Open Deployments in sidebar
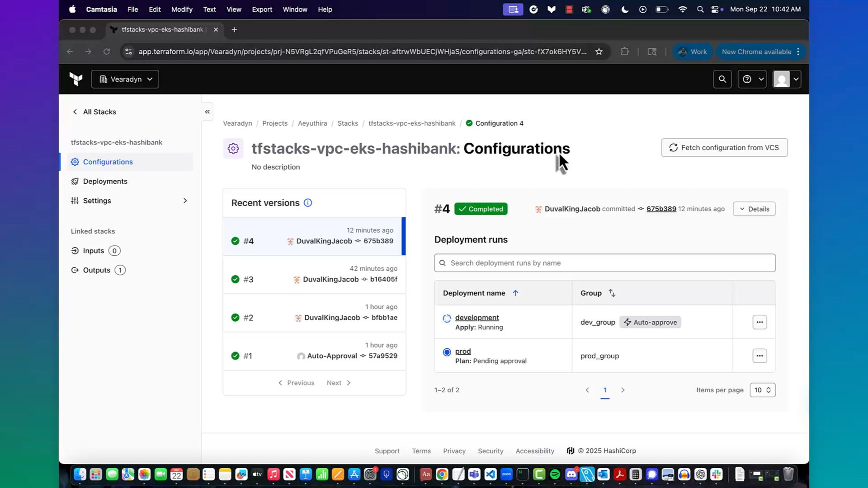 point(105,181)
